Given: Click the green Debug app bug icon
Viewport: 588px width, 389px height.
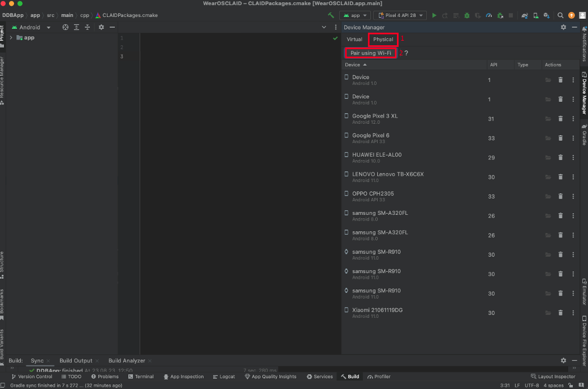Looking at the screenshot, I should [x=467, y=15].
